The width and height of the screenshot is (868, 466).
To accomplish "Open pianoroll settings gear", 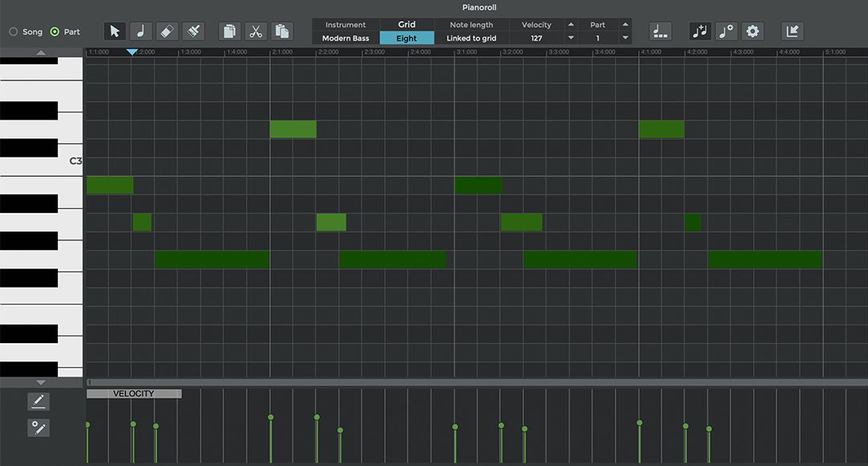I will click(752, 31).
